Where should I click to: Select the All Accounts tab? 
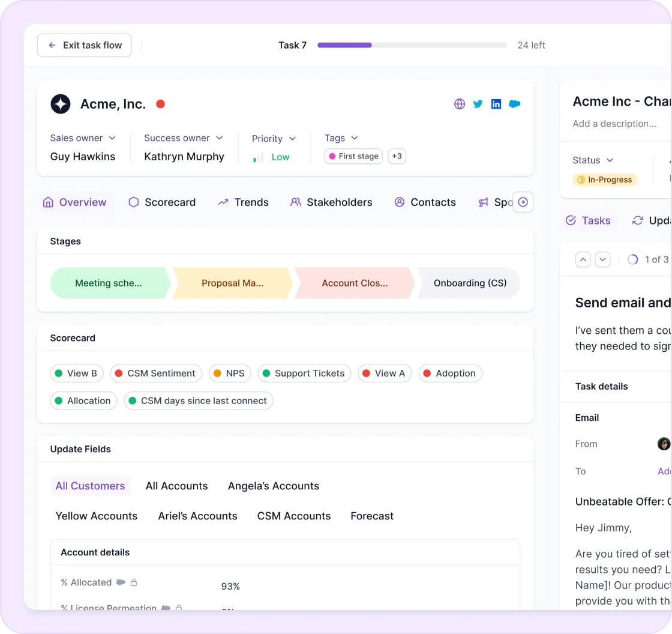[x=176, y=486]
